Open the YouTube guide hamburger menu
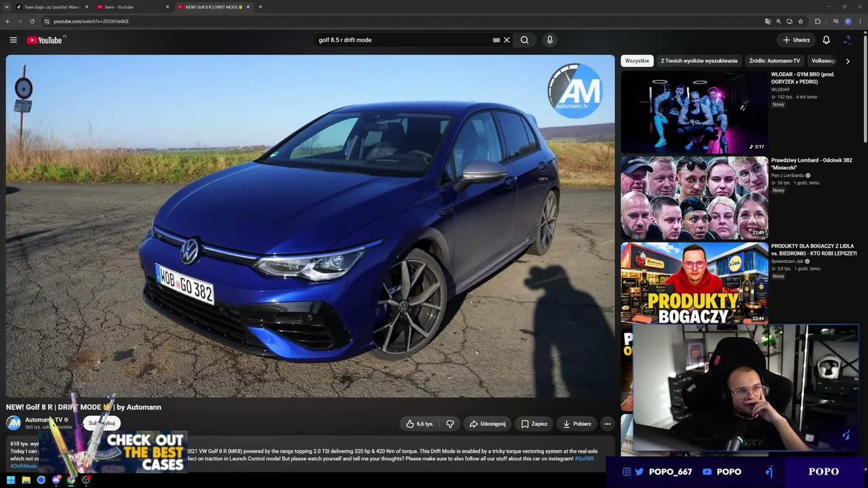 click(x=13, y=40)
